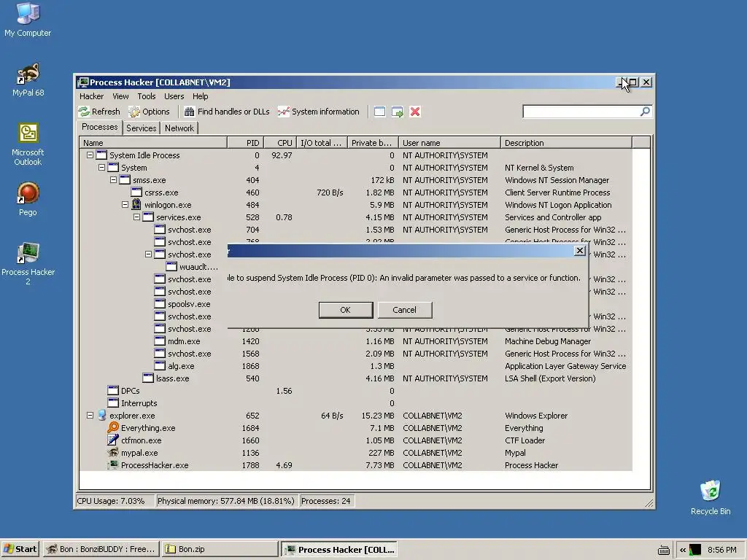The height and width of the screenshot is (560, 747).
Task: Collapse the services.exe tree node
Action: click(136, 217)
